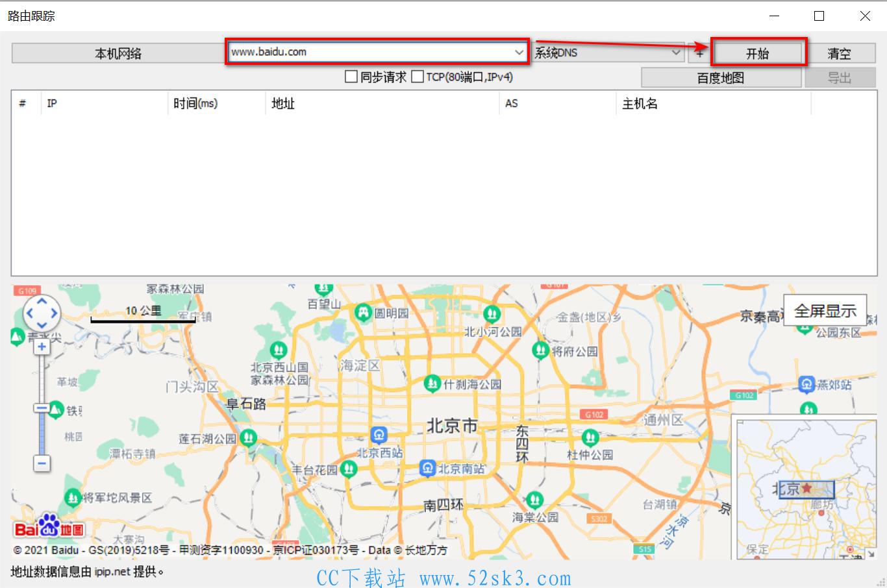
Task: Click the 北京西山国家森林公园 marker
Action: (x=279, y=351)
